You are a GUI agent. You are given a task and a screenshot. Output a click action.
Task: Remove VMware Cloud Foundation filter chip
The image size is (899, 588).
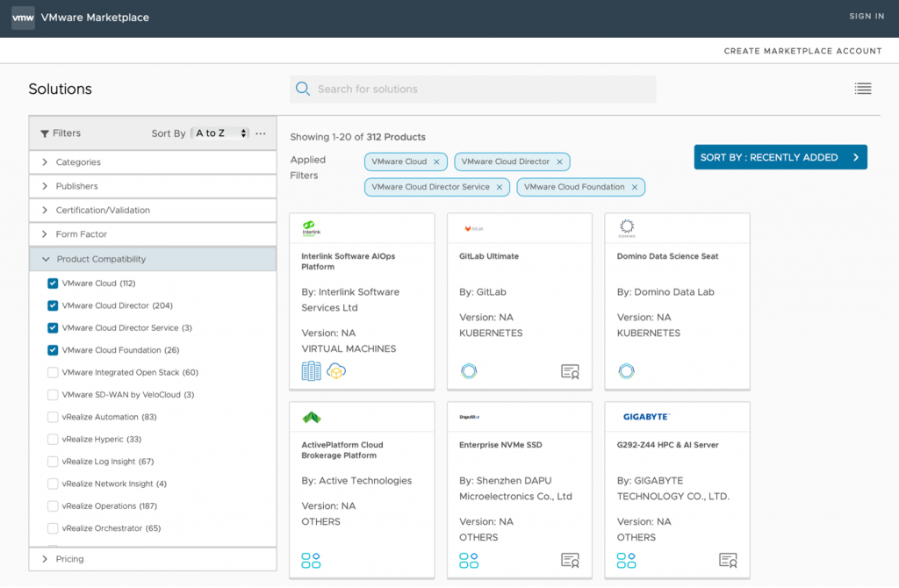point(635,187)
